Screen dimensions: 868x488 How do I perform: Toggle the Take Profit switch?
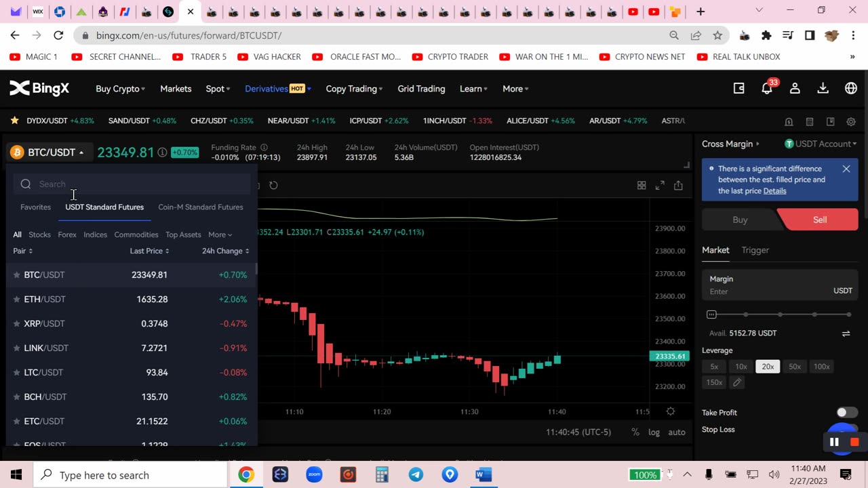pos(846,412)
